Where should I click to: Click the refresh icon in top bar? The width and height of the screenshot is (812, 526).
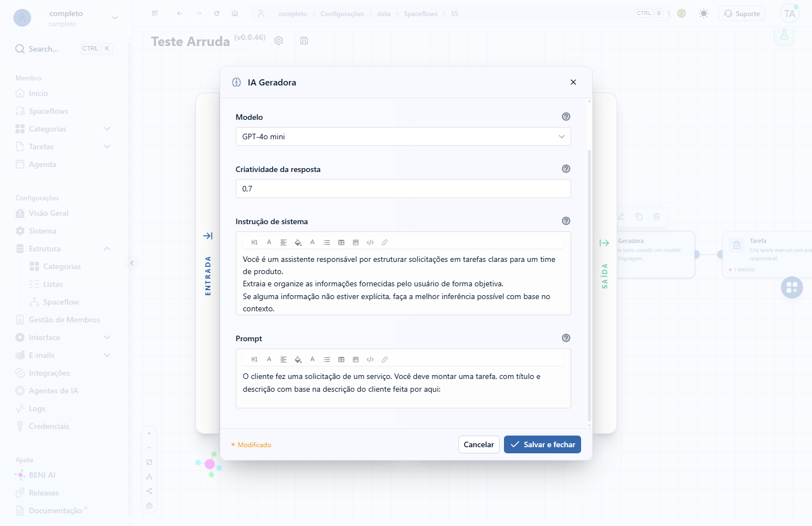[x=216, y=13]
